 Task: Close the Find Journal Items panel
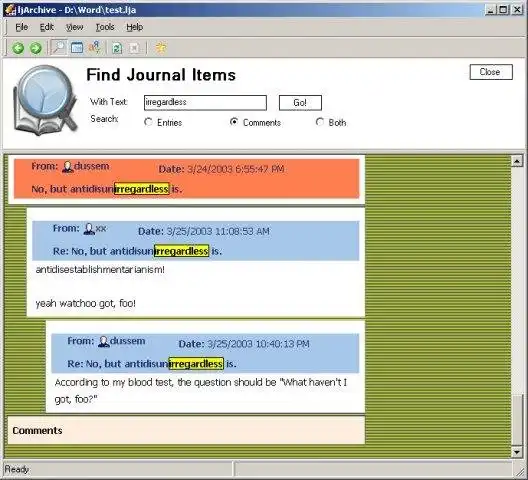(491, 72)
